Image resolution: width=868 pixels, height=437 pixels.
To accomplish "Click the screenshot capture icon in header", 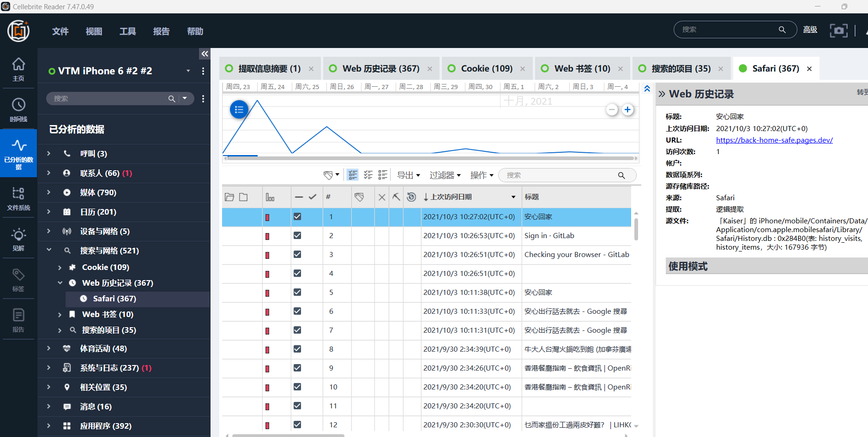I will point(838,30).
